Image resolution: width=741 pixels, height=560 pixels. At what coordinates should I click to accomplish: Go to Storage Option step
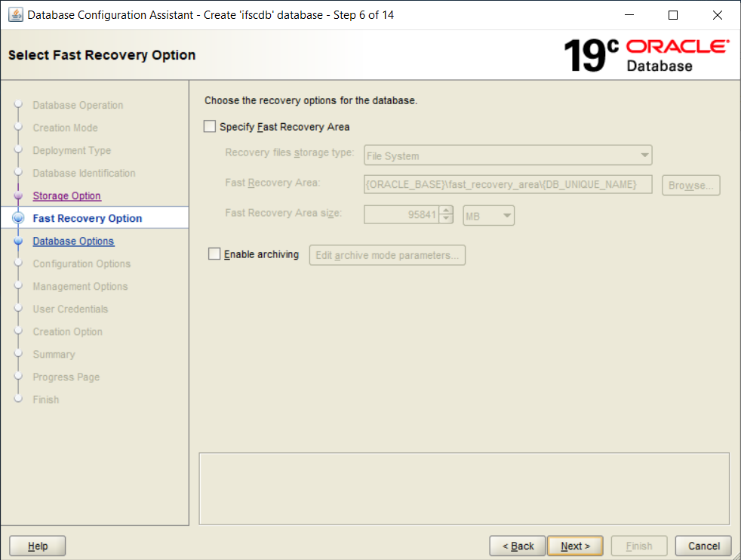point(66,196)
